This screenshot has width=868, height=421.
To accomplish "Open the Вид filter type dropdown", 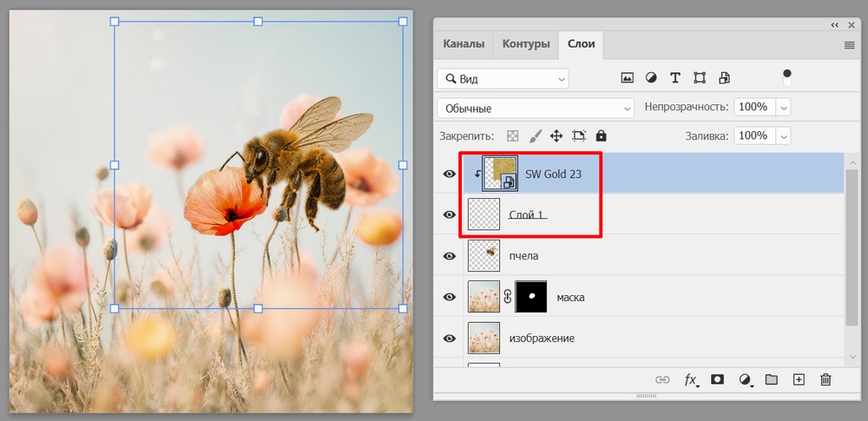I will [503, 79].
